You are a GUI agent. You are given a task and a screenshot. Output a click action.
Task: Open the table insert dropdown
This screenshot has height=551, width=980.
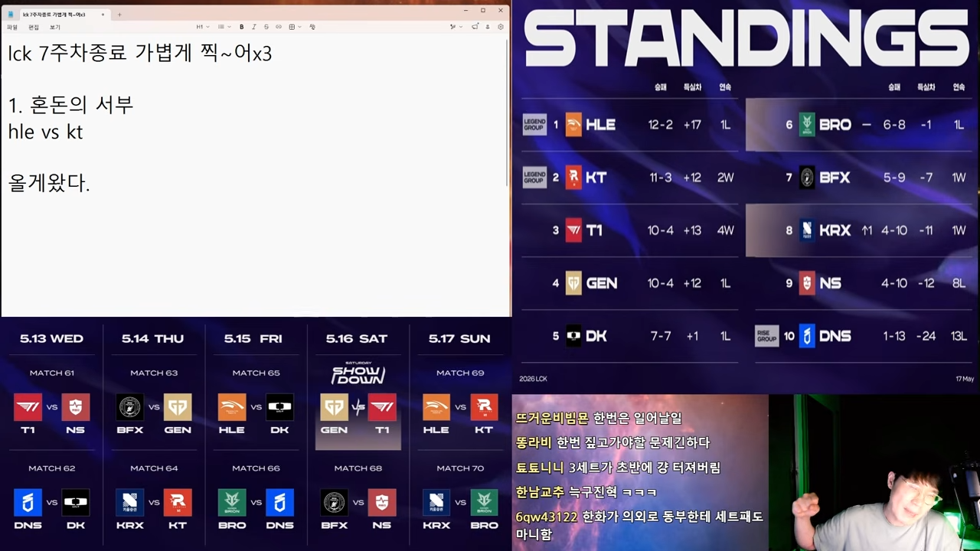tap(295, 27)
